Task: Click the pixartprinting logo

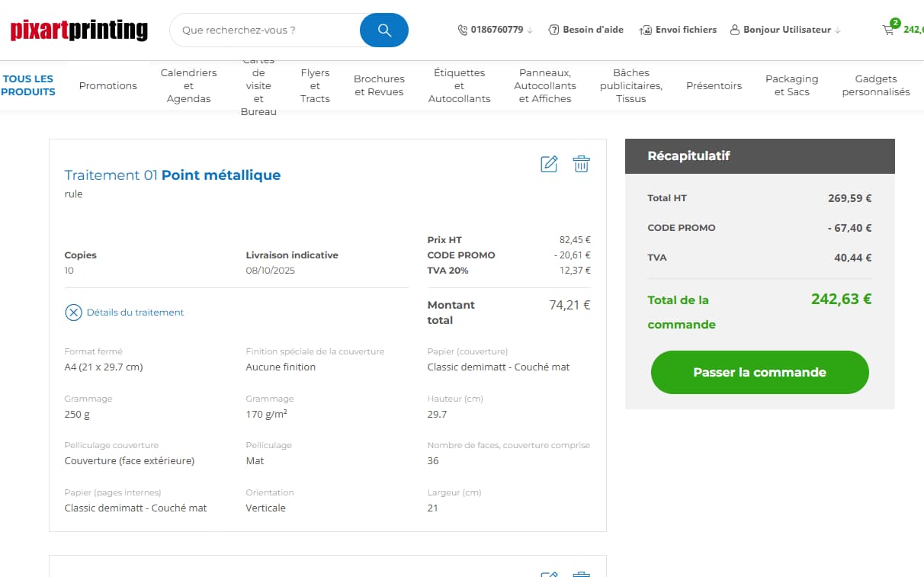Action: coord(79,30)
